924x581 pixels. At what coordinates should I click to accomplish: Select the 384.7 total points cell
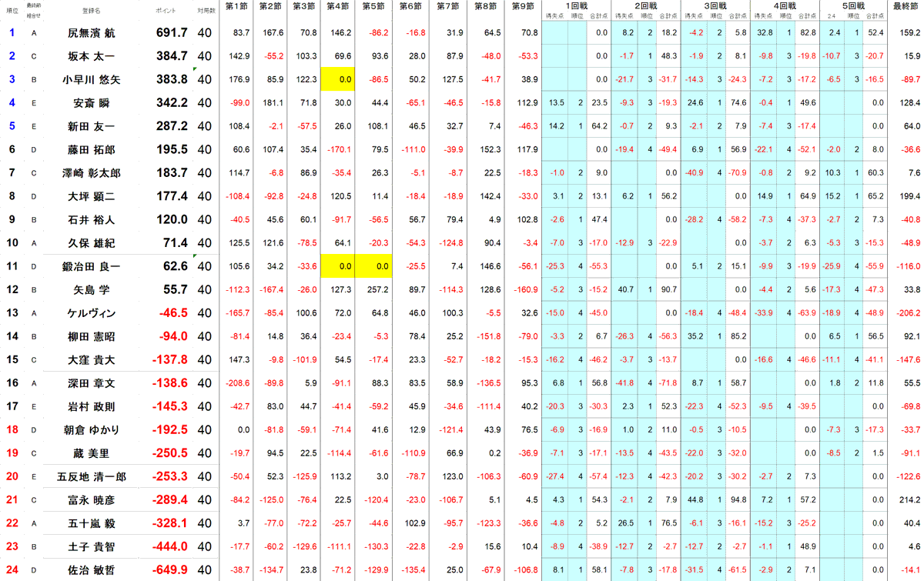pyautogui.click(x=172, y=56)
